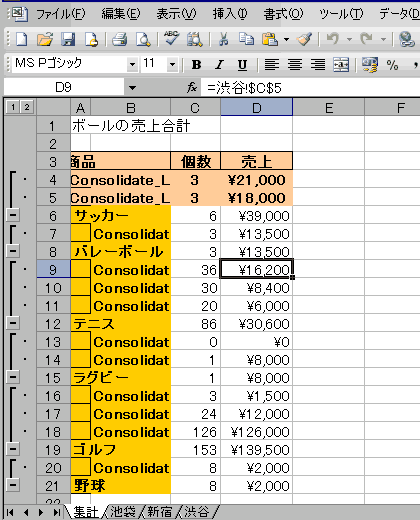The height and width of the screenshot is (520, 420).
Task: Switch to the 池袋 sheet tab
Action: click(x=123, y=512)
